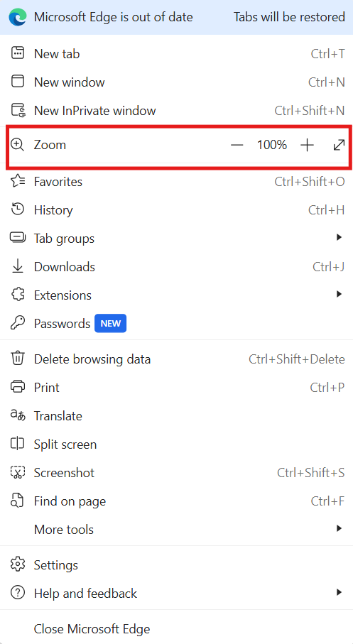Image resolution: width=353 pixels, height=644 pixels.
Task: Enter full screen with the expand arrow
Action: point(339,145)
